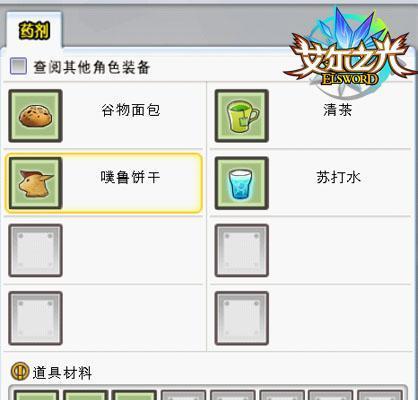Open third green slot under 道具材料
The height and width of the screenshot is (400, 418).
coord(134,395)
